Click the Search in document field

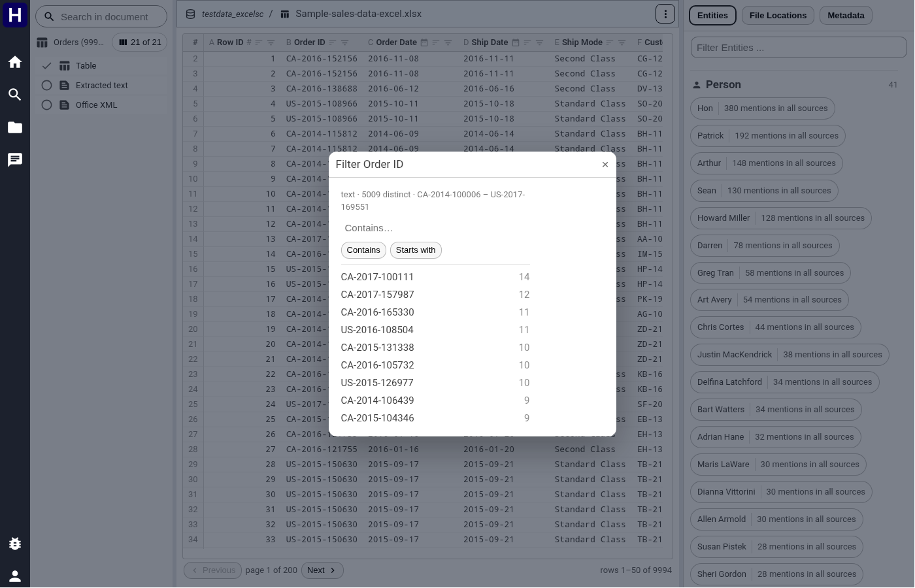pos(101,17)
